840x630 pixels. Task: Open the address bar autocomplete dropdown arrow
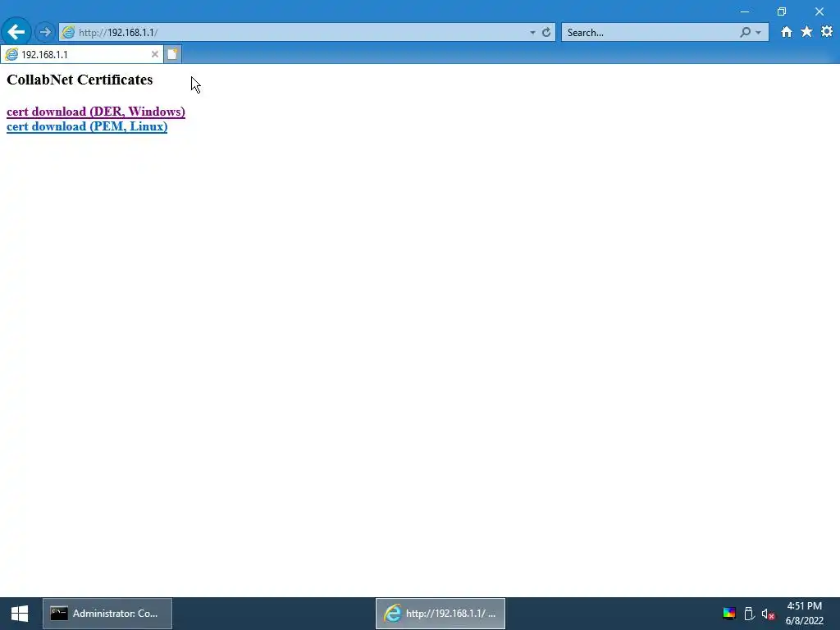click(532, 33)
